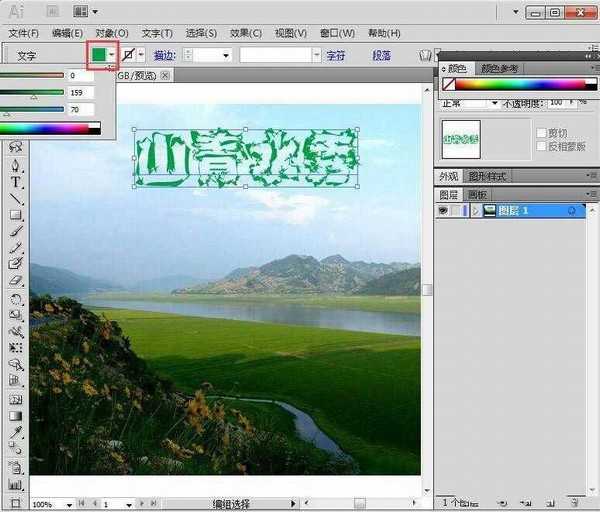Select the Paintbrush tool
Viewport: 600px width, 512px height.
(x=16, y=231)
